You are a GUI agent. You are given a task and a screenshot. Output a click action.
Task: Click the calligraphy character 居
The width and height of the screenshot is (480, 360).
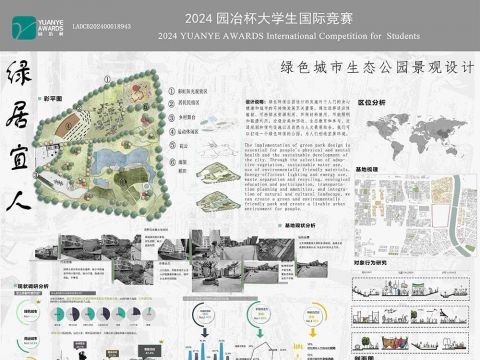click(x=17, y=114)
